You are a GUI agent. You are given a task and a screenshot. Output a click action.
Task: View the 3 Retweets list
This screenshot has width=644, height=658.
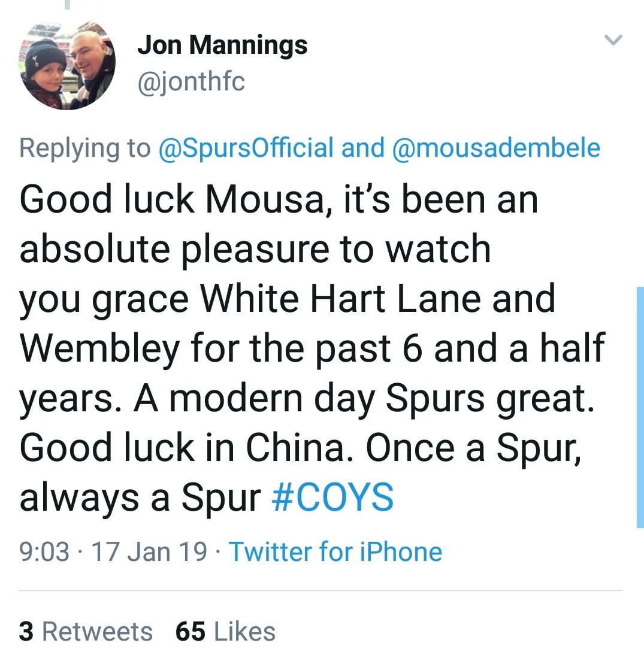click(86, 632)
